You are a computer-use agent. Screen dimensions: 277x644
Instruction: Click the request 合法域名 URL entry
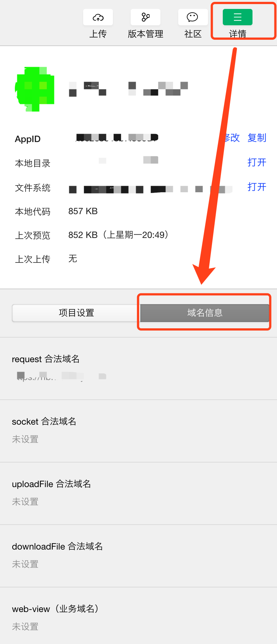point(61,377)
